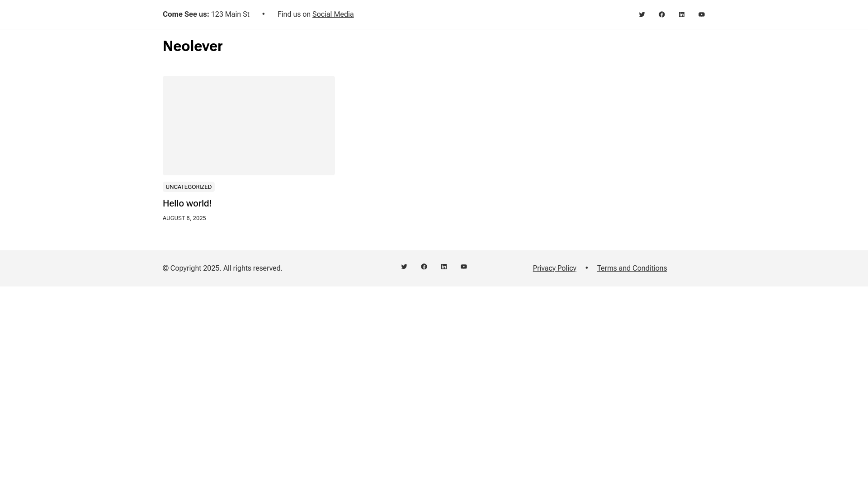Click the Hello world! post placeholder thumbnail

pyautogui.click(x=249, y=126)
